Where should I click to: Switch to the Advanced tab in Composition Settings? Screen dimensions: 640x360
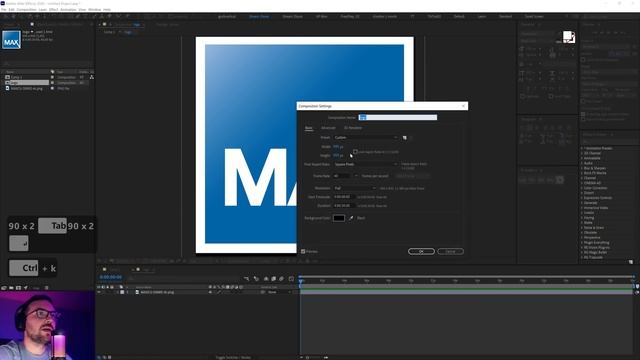[x=328, y=128]
